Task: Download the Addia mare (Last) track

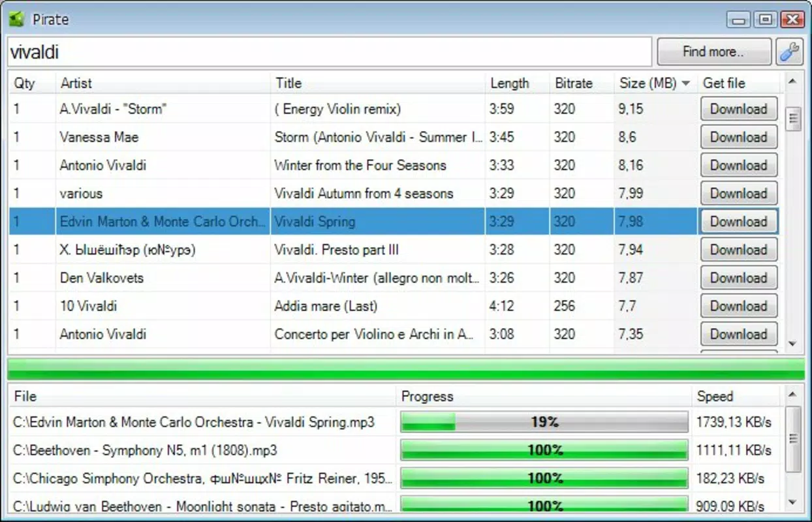Action: (x=739, y=307)
